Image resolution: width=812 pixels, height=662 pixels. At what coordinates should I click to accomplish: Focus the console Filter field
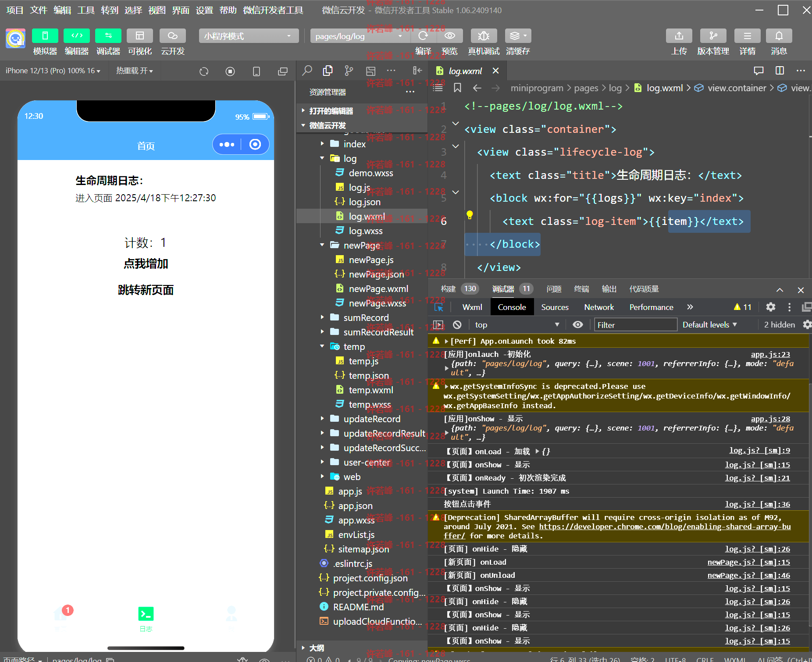(636, 325)
